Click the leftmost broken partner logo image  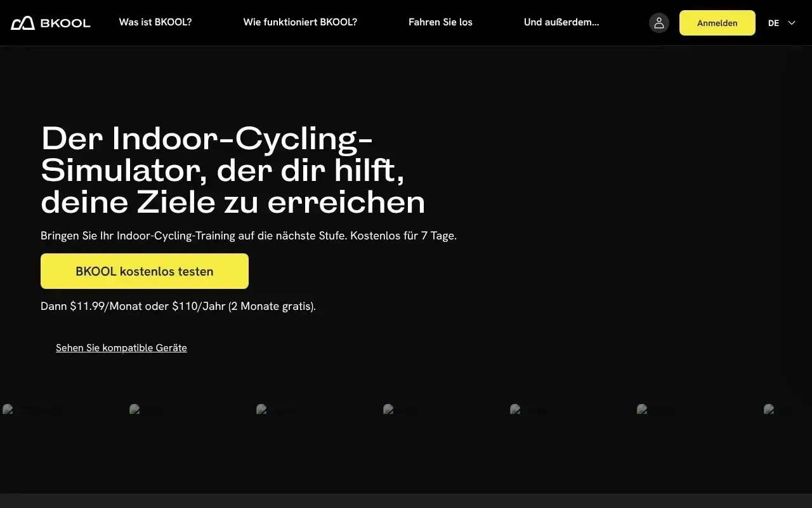click(x=10, y=410)
